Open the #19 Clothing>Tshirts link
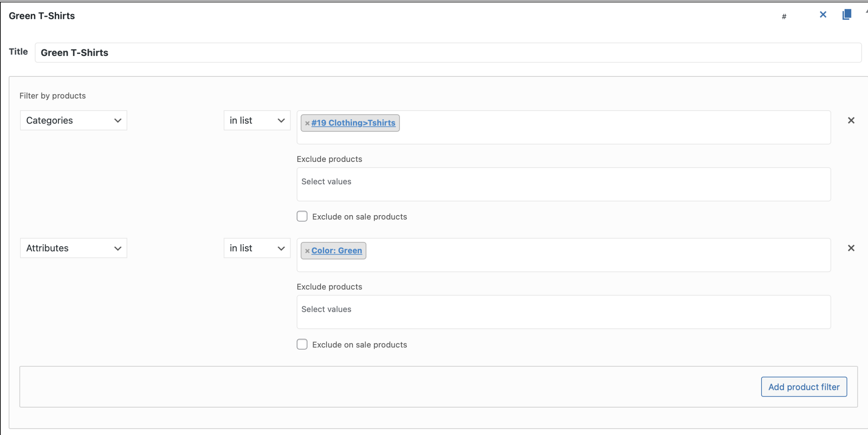The width and height of the screenshot is (868, 435). tap(353, 123)
